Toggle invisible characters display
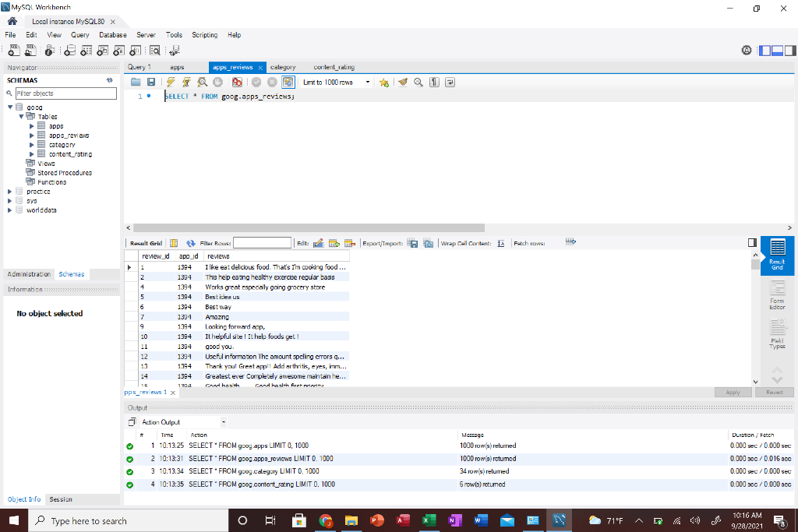This screenshot has height=532, width=798. point(434,82)
